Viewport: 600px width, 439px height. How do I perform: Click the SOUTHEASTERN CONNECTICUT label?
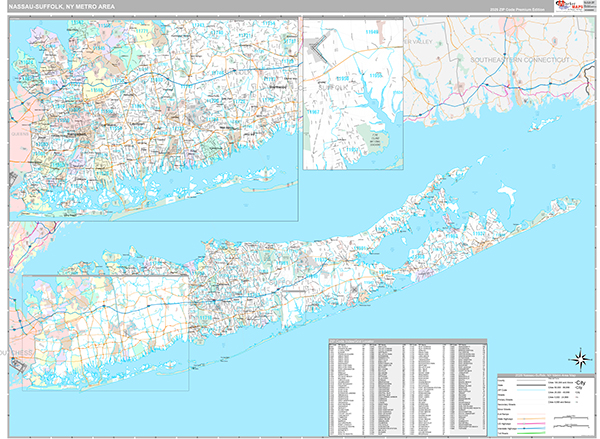520,61
